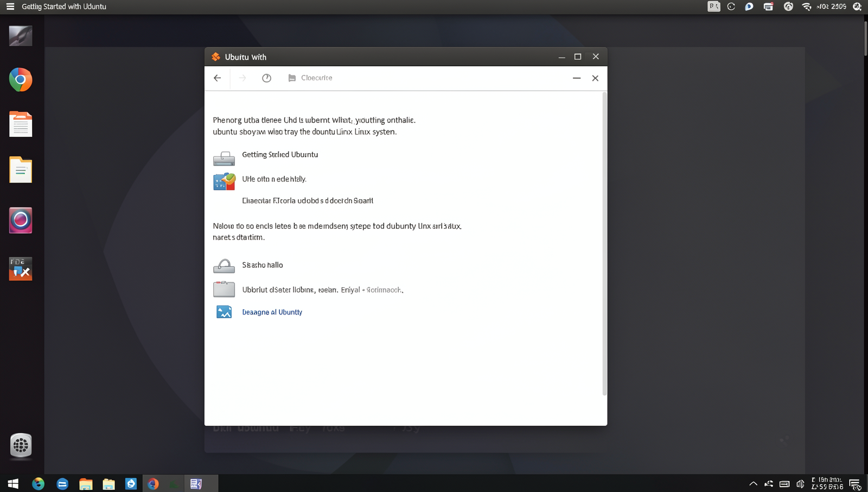Image resolution: width=868 pixels, height=492 pixels.
Task: Open the orange checkmark app in the dock
Action: tap(21, 269)
